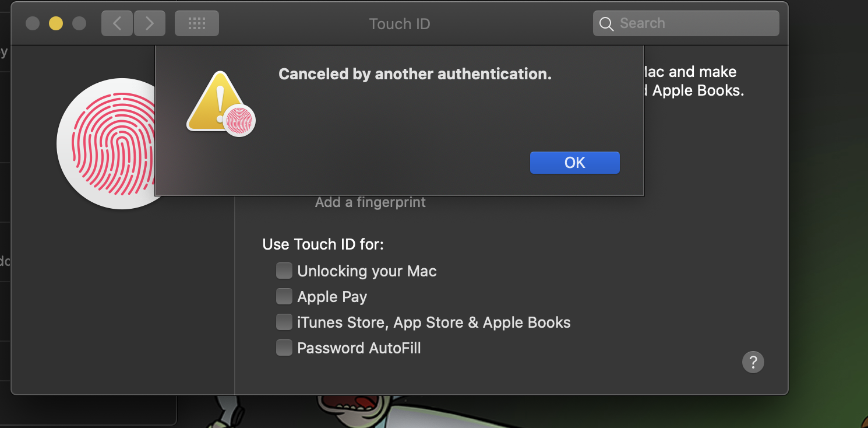868x428 pixels.
Task: Enable Apple Pay for Touch ID
Action: point(284,296)
